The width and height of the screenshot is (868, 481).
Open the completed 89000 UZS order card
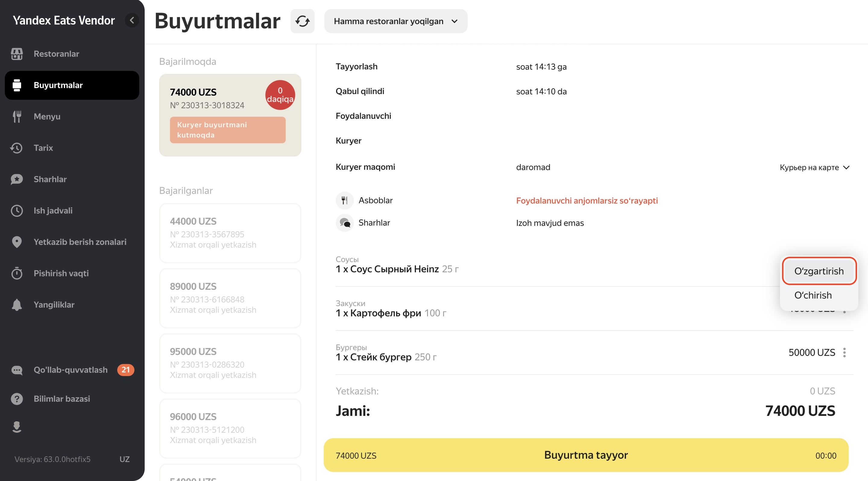tap(230, 298)
